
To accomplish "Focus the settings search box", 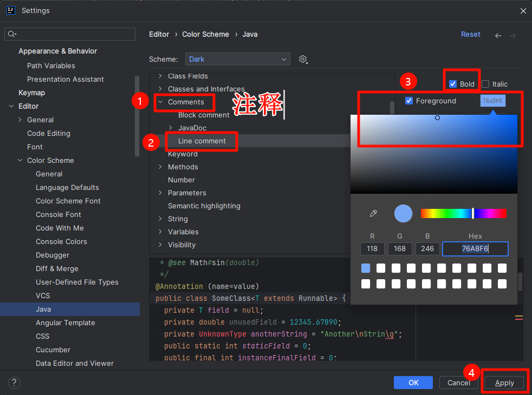I will [x=70, y=34].
